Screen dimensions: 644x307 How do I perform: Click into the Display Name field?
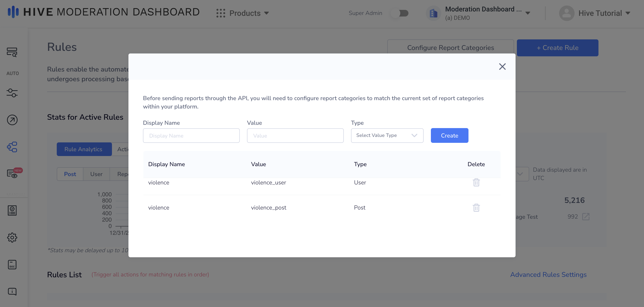click(x=191, y=136)
